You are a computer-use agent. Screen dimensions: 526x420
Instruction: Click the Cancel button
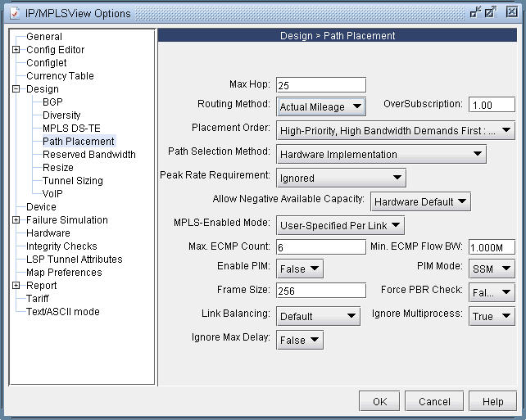tap(434, 402)
